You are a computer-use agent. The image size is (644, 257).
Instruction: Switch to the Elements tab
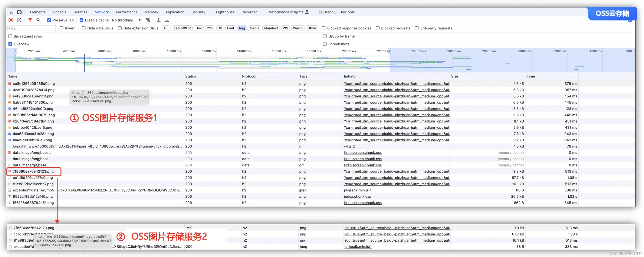[38, 12]
